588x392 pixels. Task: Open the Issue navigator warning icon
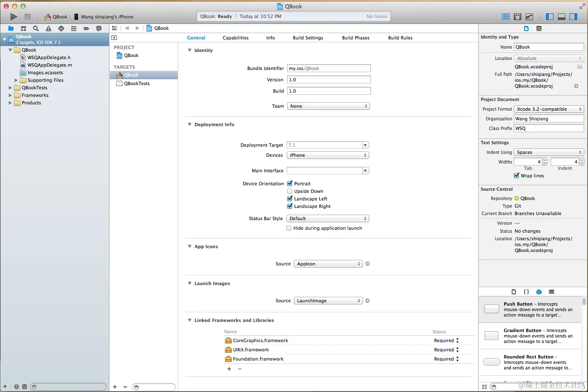point(49,29)
